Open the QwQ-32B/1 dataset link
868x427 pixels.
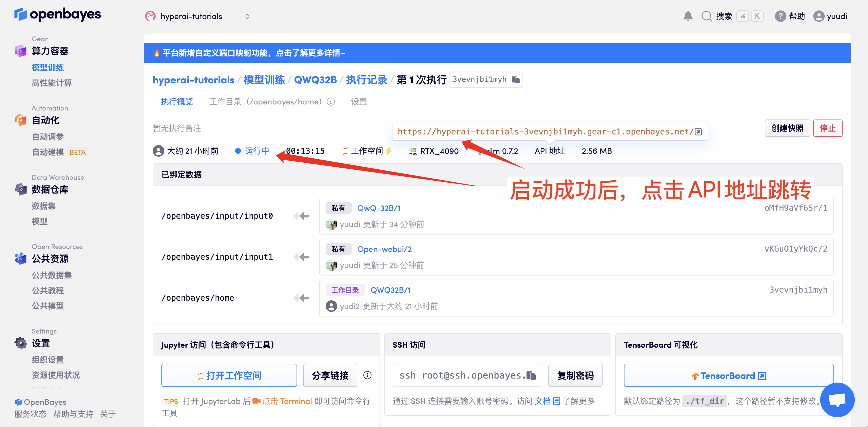coord(379,208)
